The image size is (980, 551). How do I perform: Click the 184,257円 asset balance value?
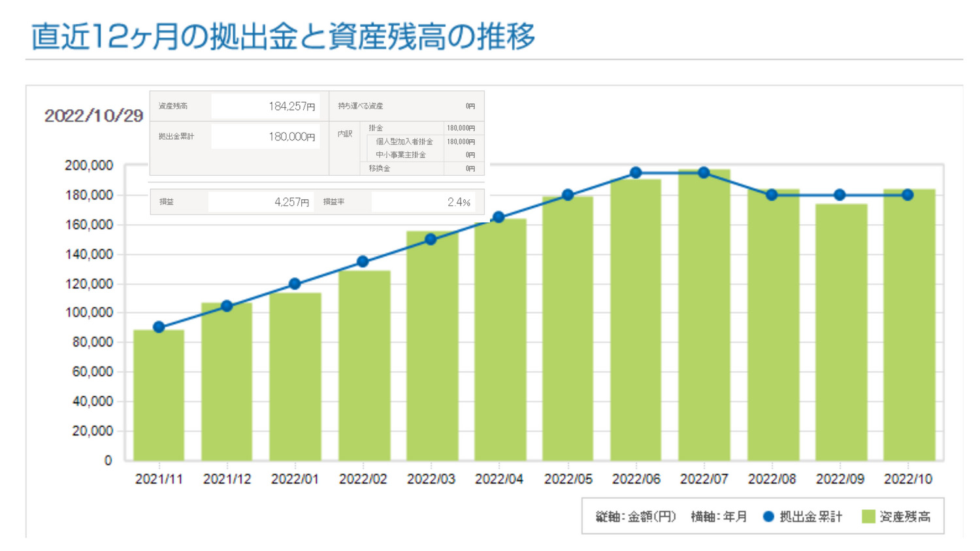pos(291,106)
